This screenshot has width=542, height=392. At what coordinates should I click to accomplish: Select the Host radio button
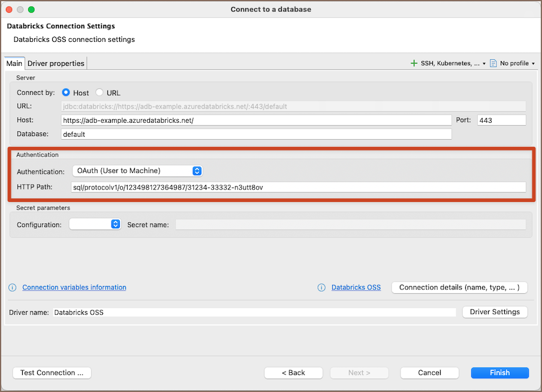click(x=66, y=93)
